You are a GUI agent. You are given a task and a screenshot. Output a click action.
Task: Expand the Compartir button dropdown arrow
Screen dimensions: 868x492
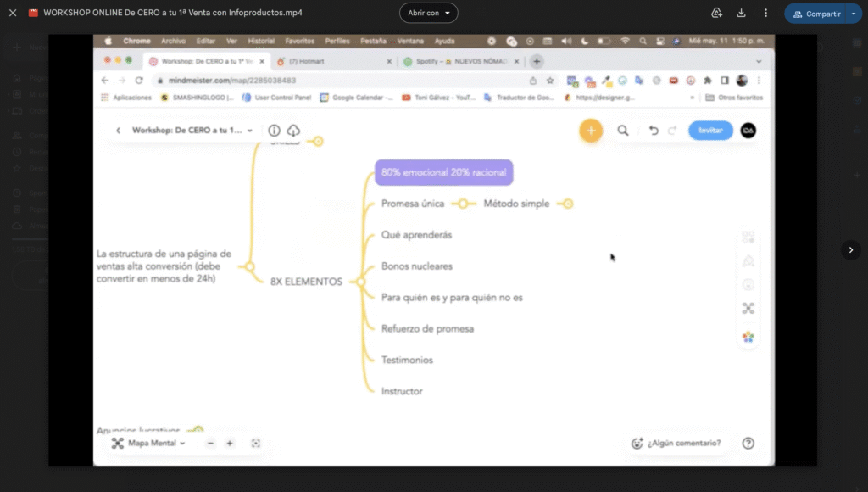pos(853,14)
